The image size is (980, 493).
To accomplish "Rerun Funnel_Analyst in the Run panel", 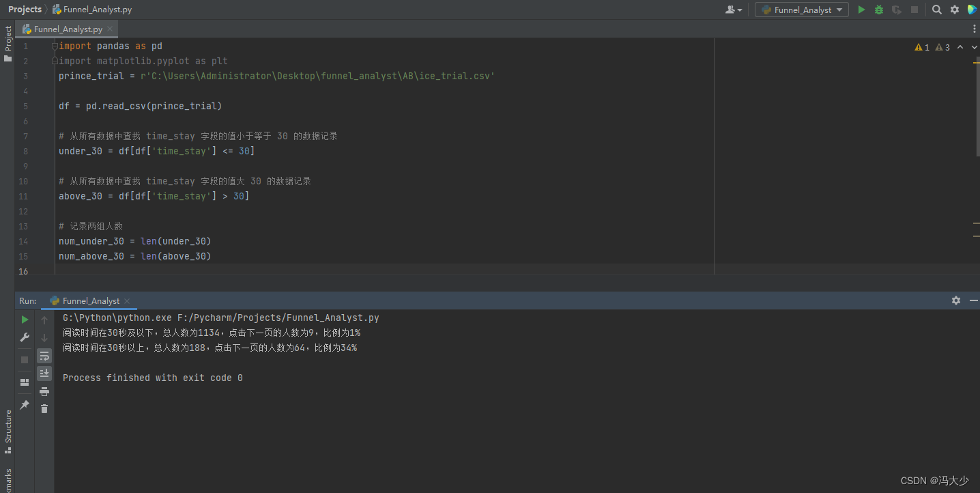I will (x=25, y=320).
